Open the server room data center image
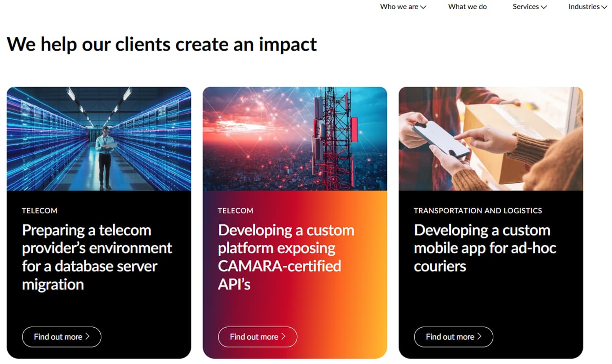 click(x=99, y=139)
